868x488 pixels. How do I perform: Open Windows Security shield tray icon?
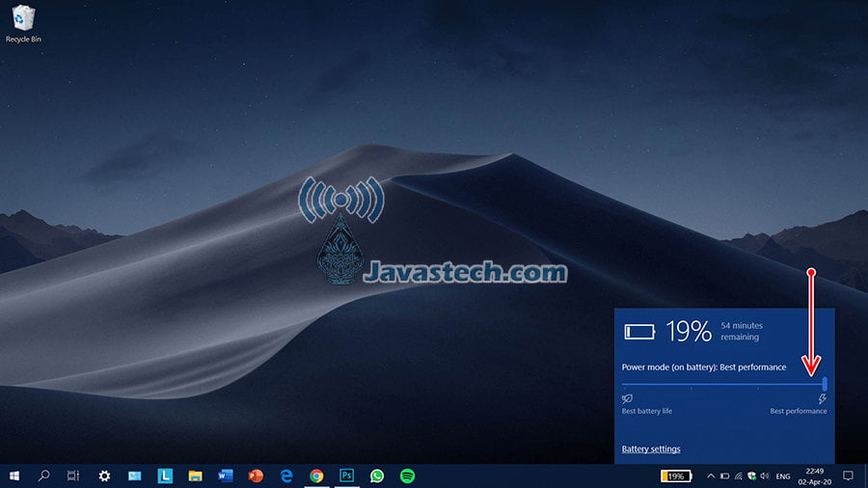click(751, 475)
